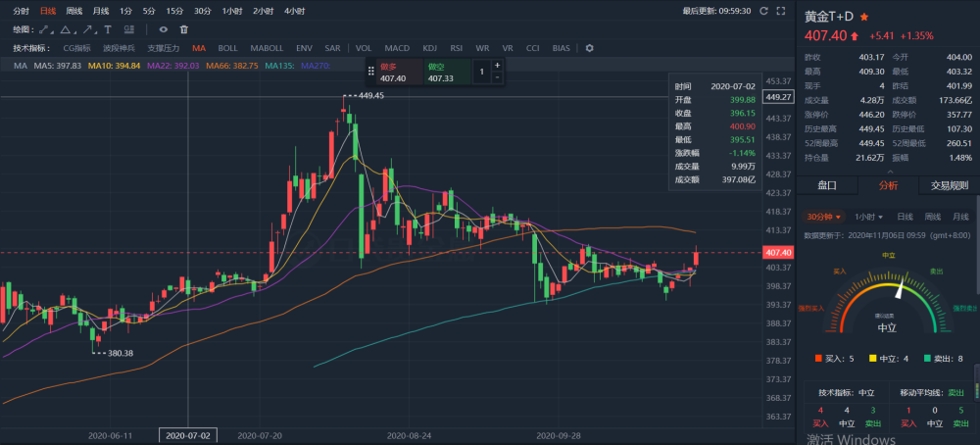Select the 2小时 timeframe
The height and width of the screenshot is (445, 980).
pos(264,11)
